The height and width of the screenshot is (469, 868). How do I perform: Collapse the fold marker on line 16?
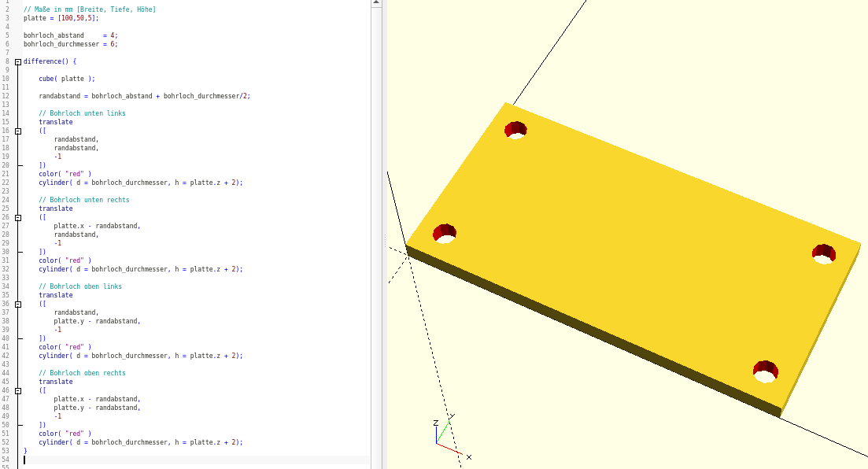coord(17,131)
